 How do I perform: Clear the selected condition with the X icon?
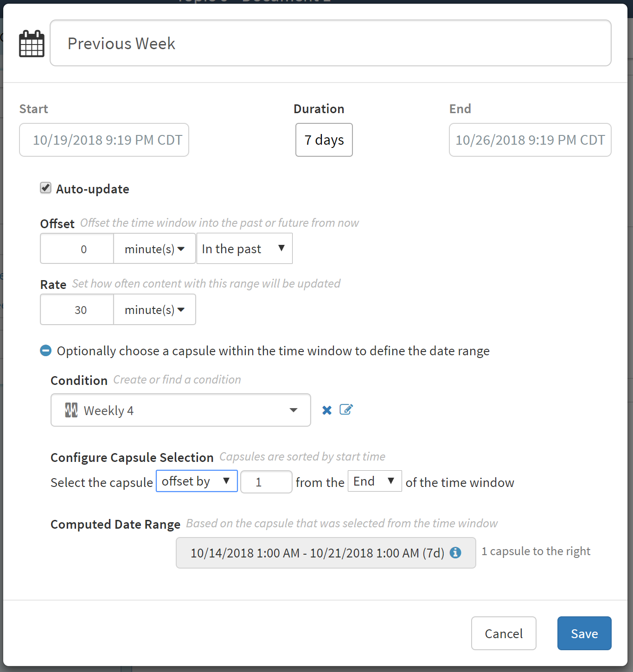coord(327,410)
